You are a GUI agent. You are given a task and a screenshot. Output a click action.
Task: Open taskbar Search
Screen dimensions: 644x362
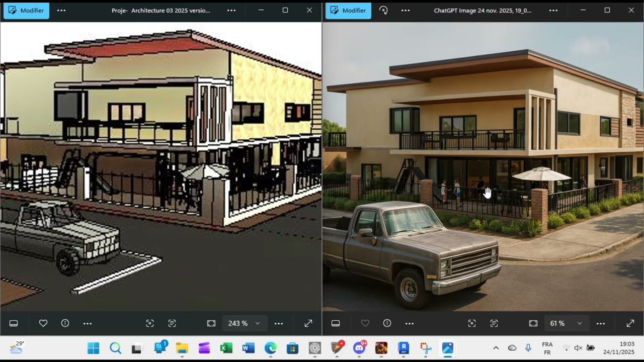(x=115, y=348)
